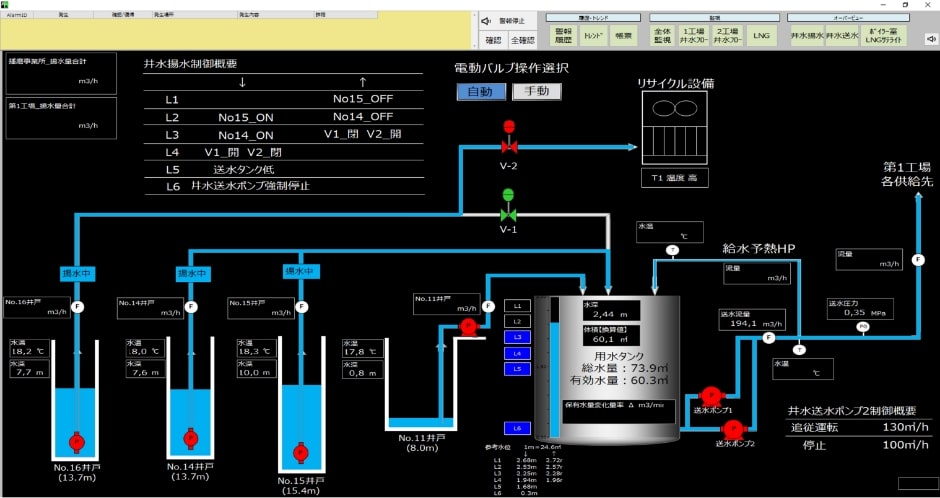Open the トレンド trend screen
This screenshot has height=498, width=940.
[x=594, y=35]
